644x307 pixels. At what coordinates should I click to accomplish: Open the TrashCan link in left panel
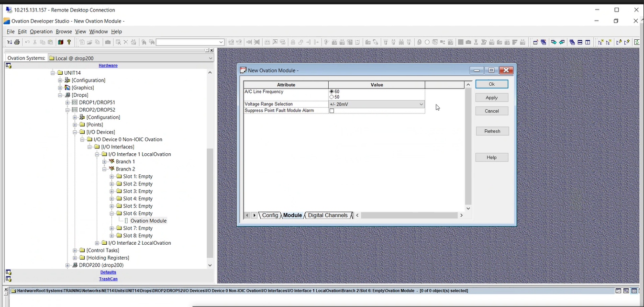tap(108, 279)
